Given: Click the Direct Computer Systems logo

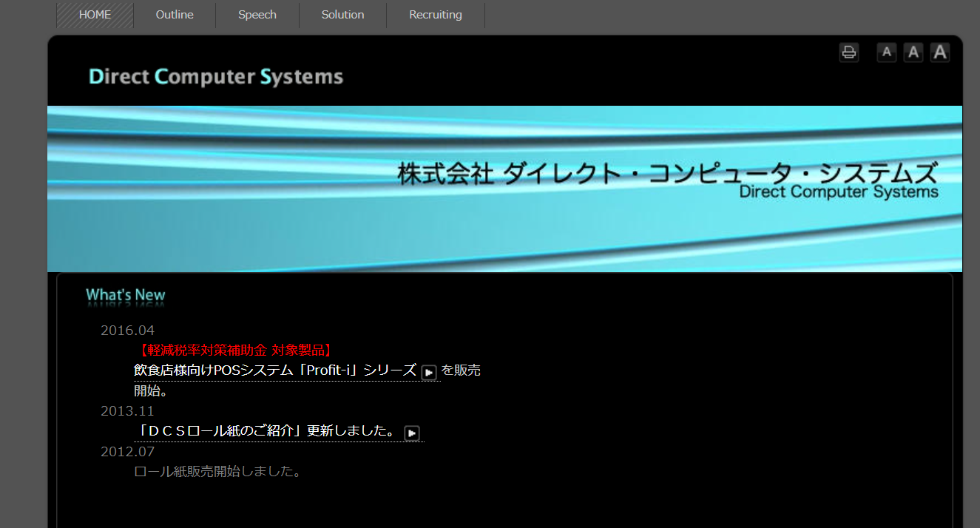Looking at the screenshot, I should (216, 76).
